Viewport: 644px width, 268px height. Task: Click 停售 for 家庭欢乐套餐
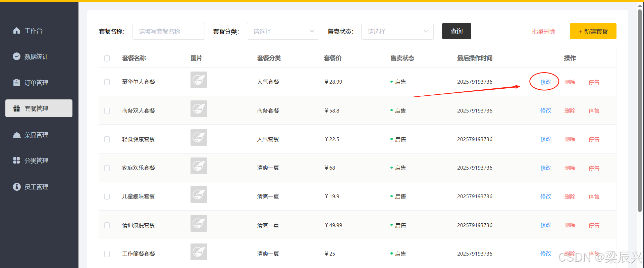[x=594, y=168]
